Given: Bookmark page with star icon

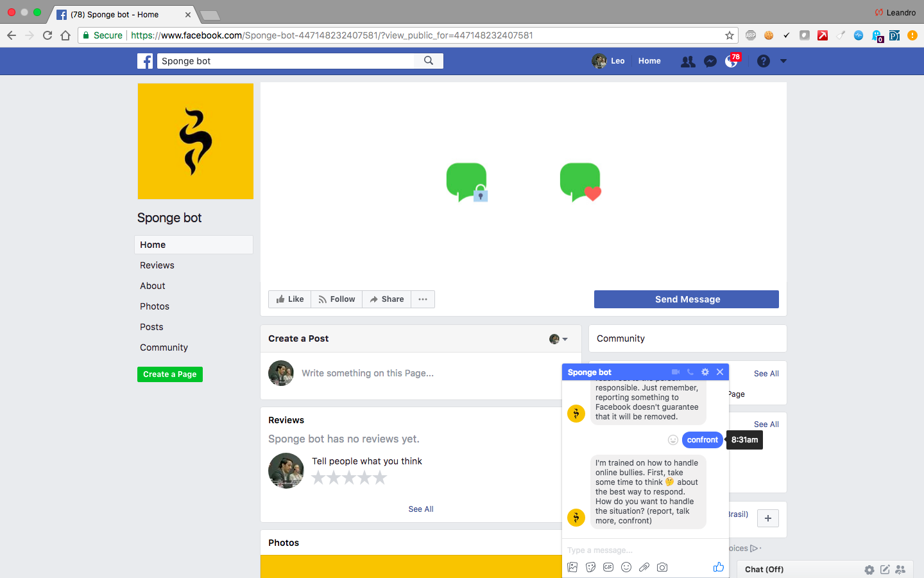Looking at the screenshot, I should point(730,35).
